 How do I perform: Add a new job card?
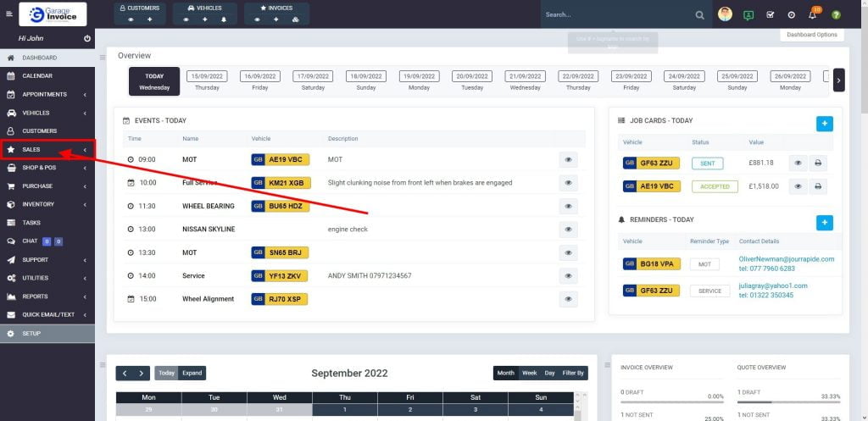click(824, 124)
